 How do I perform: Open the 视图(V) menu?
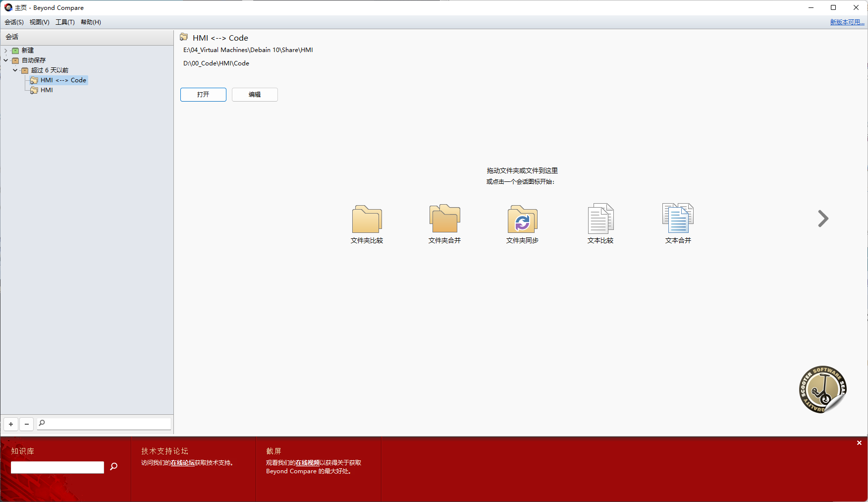click(x=40, y=22)
